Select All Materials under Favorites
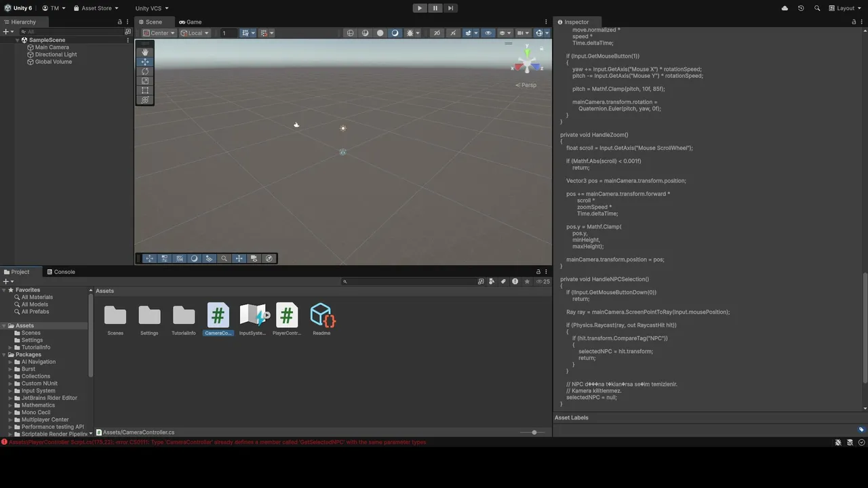Image resolution: width=868 pixels, height=488 pixels. pos(37,297)
